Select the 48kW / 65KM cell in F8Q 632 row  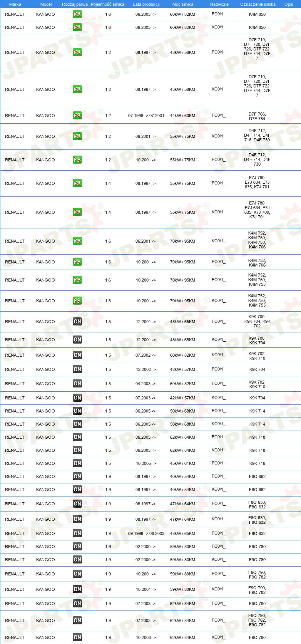182,533
